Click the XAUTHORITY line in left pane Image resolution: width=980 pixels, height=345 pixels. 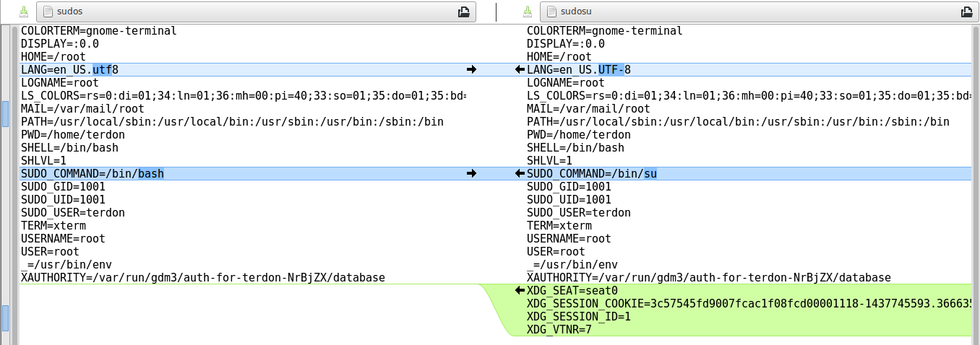coord(203,278)
